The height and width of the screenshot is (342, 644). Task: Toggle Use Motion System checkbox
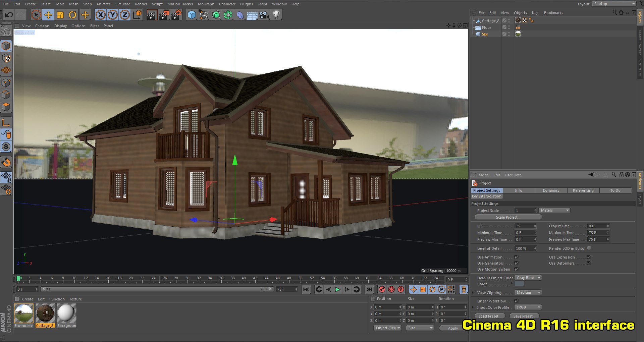517,269
